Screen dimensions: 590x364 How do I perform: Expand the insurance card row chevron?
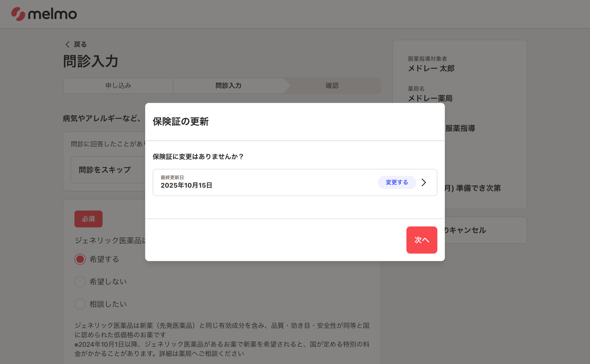[424, 182]
